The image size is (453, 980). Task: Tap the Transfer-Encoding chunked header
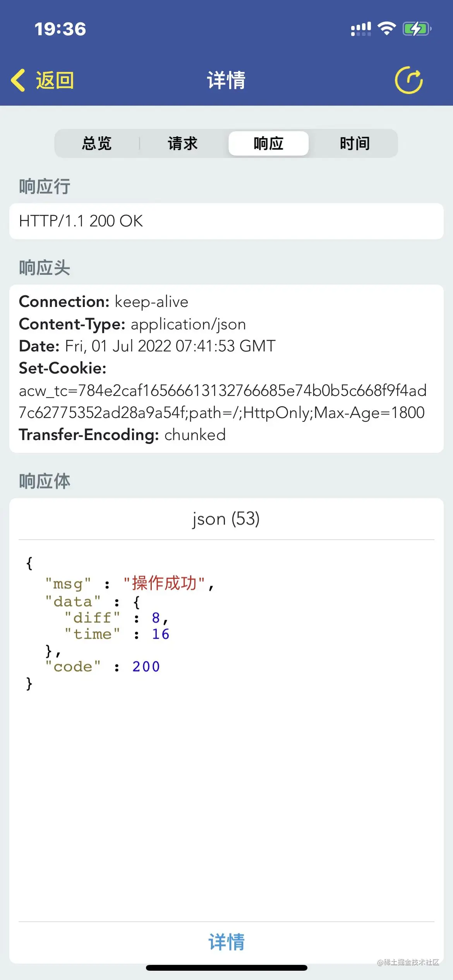(122, 435)
